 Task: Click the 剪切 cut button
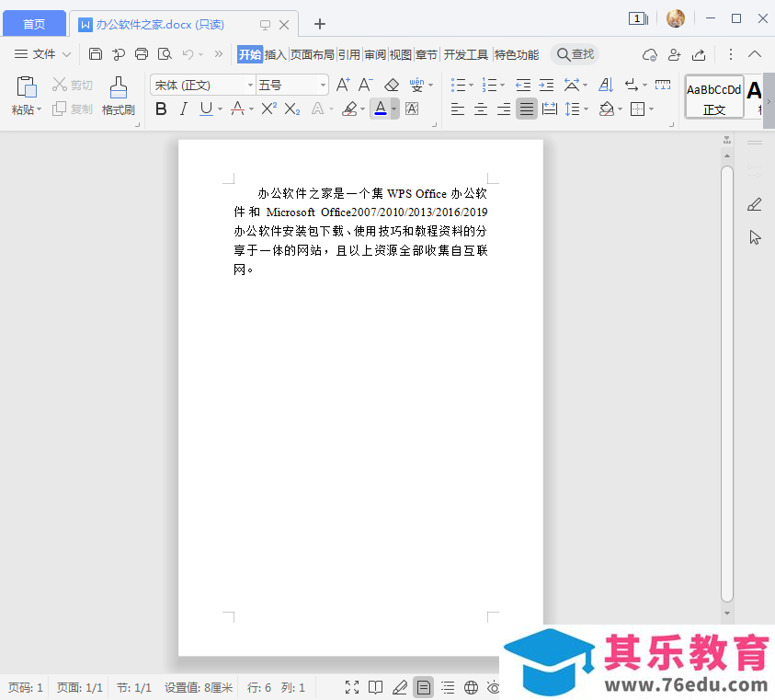pos(73,86)
